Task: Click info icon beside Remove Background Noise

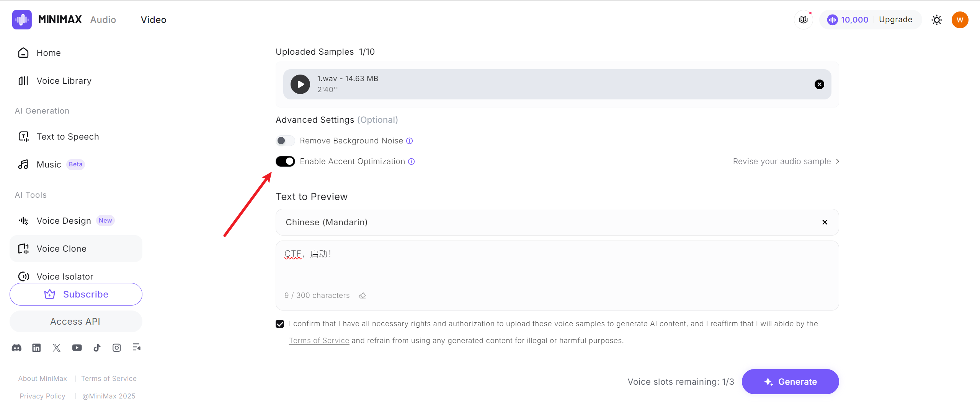Action: pos(409,141)
